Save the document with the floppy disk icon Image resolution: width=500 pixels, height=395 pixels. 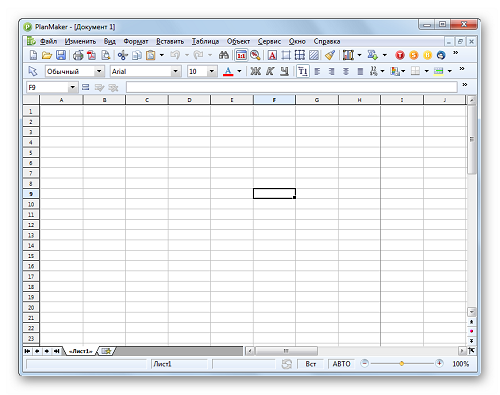(x=61, y=55)
